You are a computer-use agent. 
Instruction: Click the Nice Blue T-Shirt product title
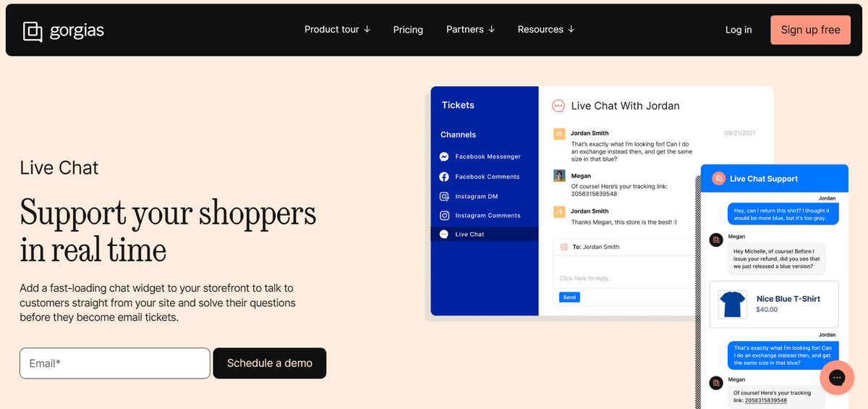tap(788, 299)
